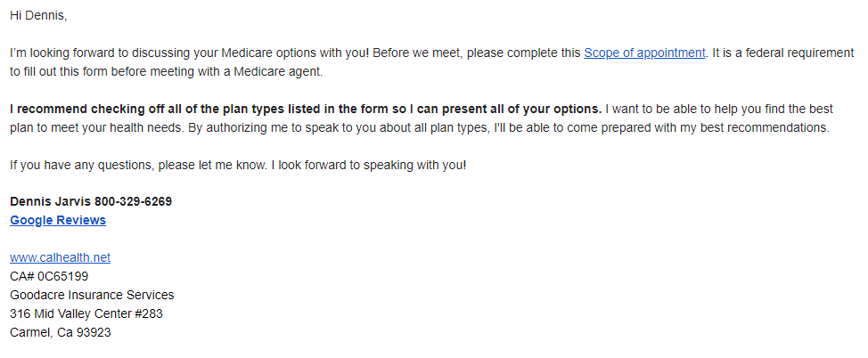Click the bold recommendation about checking plan types

click(306, 109)
